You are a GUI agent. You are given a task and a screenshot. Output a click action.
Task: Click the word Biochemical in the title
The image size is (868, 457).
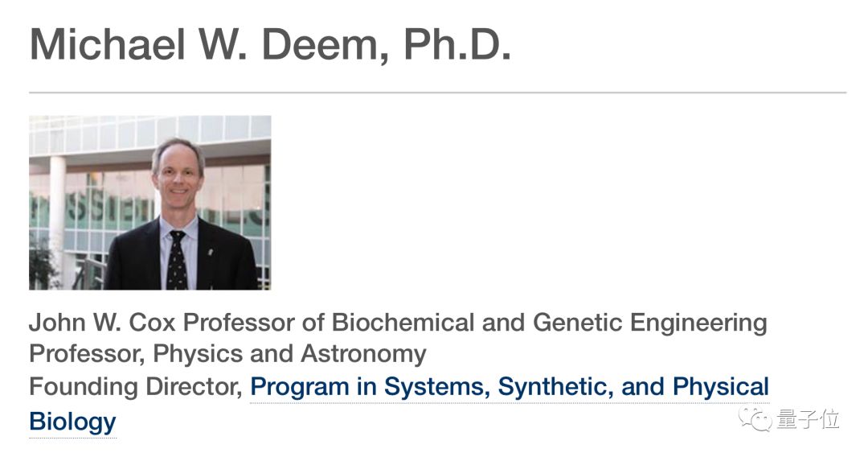point(403,323)
